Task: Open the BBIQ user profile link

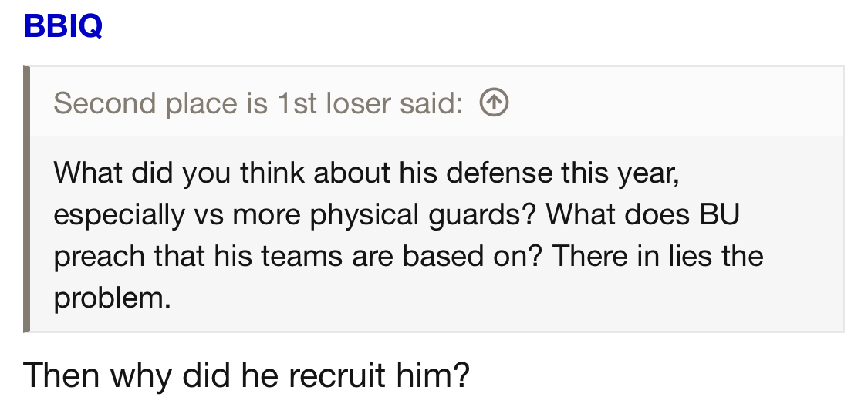Action: [x=63, y=26]
